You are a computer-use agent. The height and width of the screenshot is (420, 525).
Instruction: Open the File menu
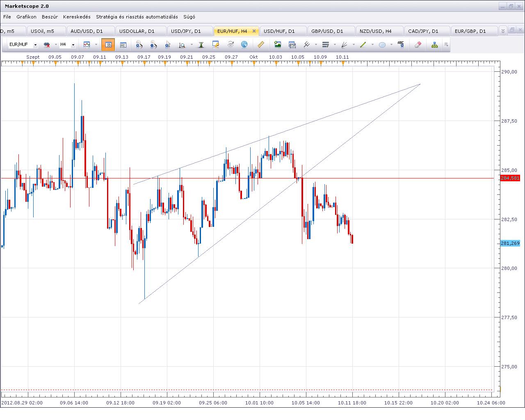tap(7, 17)
